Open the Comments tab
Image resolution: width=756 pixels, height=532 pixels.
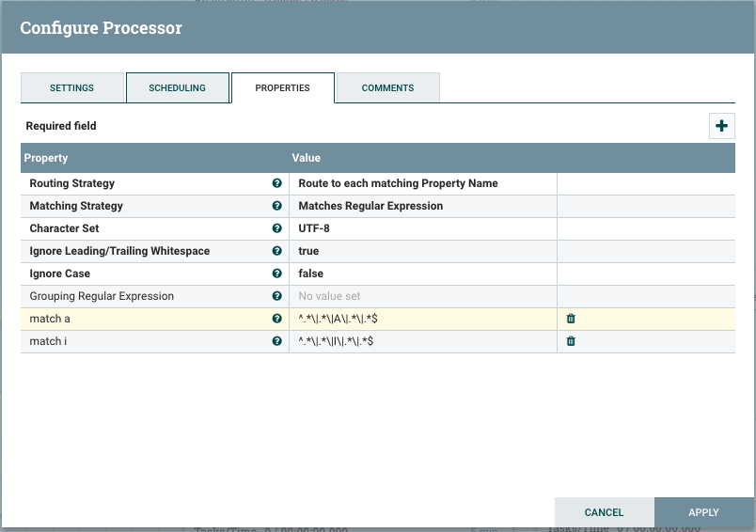pos(387,87)
